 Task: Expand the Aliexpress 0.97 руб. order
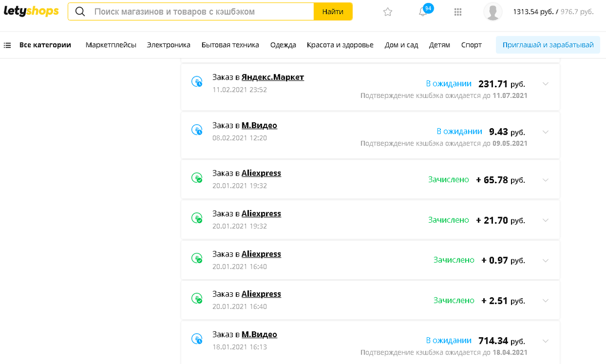coord(545,261)
